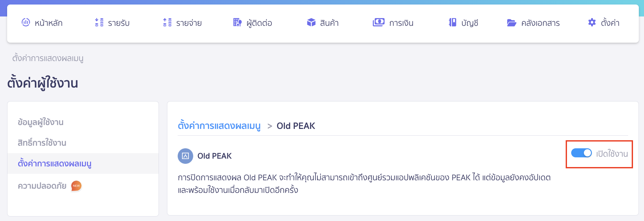Select ข้อมูลผู้ใช้งาน in the sidebar

coord(40,122)
